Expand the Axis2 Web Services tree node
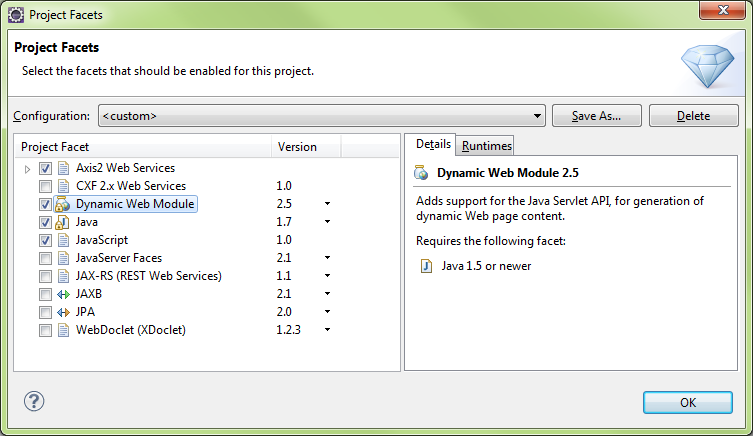The height and width of the screenshot is (436, 753). 28,168
